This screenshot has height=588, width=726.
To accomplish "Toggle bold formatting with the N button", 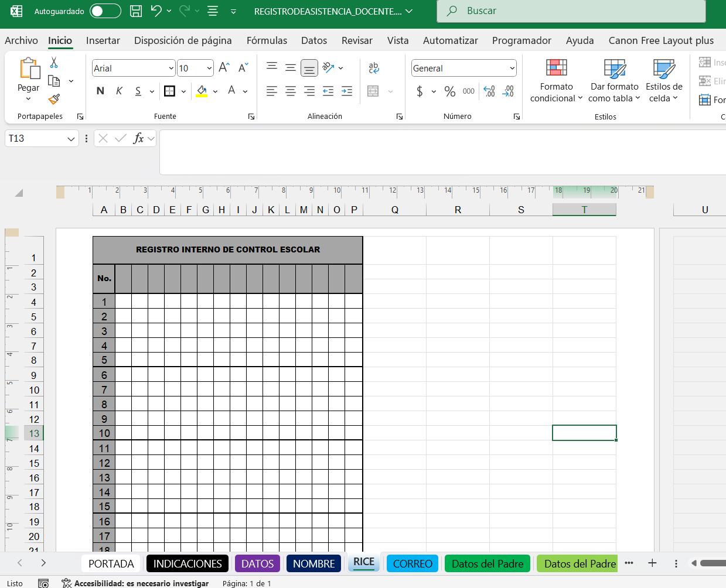I will point(100,91).
